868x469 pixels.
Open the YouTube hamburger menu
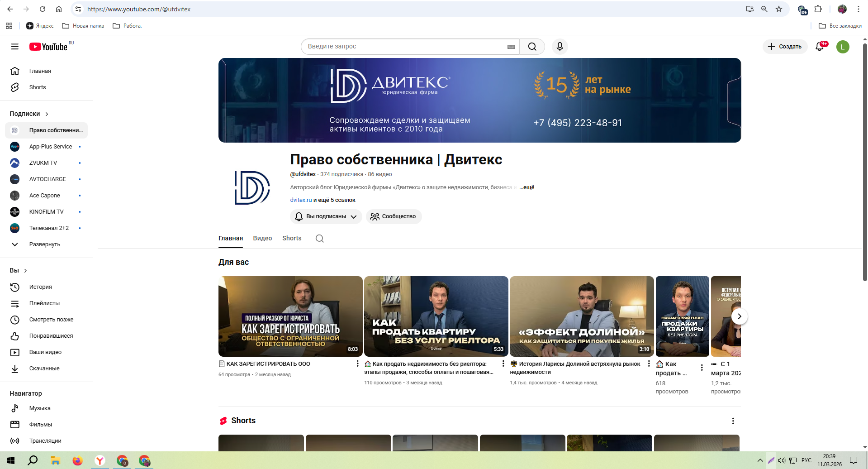coord(15,47)
